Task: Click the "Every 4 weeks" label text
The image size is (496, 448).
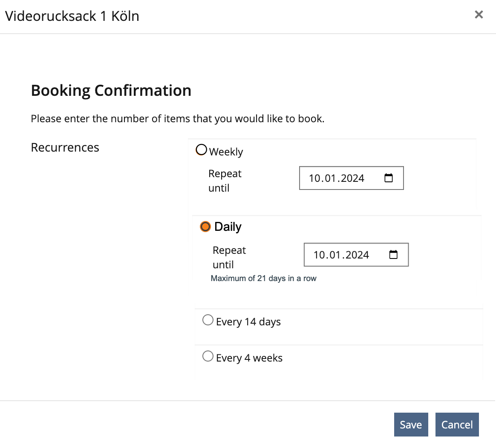Action: click(249, 358)
